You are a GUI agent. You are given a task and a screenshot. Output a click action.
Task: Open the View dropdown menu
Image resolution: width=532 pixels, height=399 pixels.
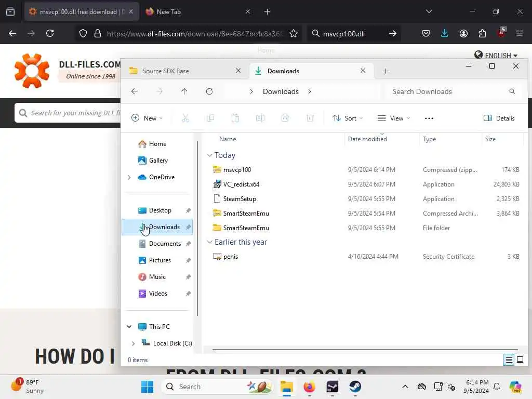coord(394,118)
